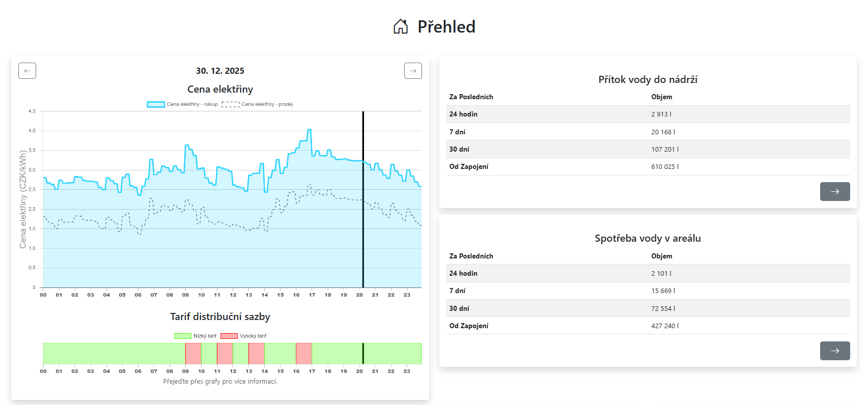This screenshot has height=405, width=868.
Task: Click the high tariff block at hour 16
Action: click(x=304, y=354)
